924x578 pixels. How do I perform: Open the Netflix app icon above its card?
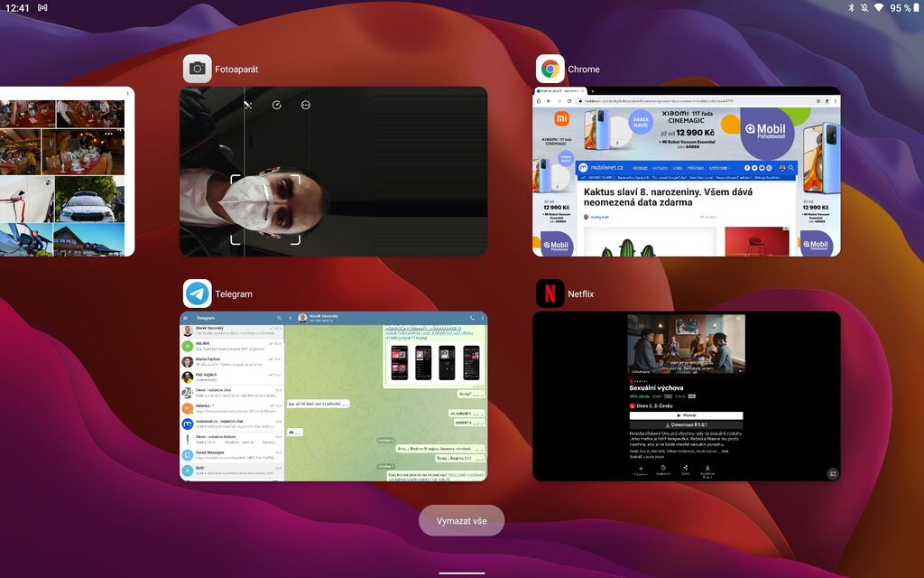click(550, 293)
